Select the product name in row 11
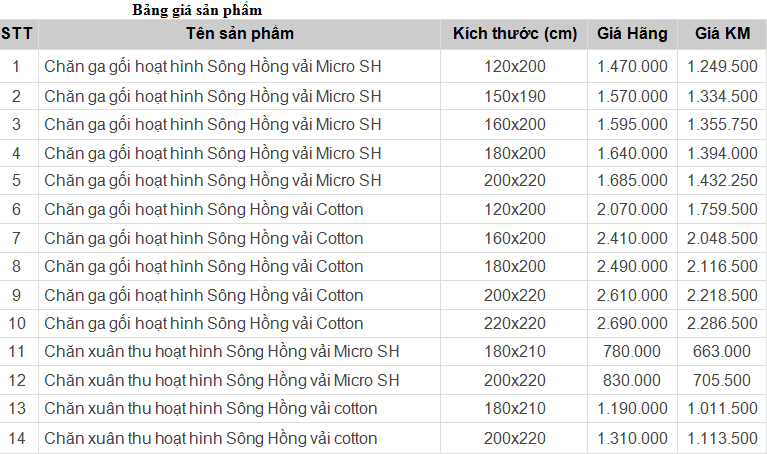The image size is (767, 454). tap(222, 352)
